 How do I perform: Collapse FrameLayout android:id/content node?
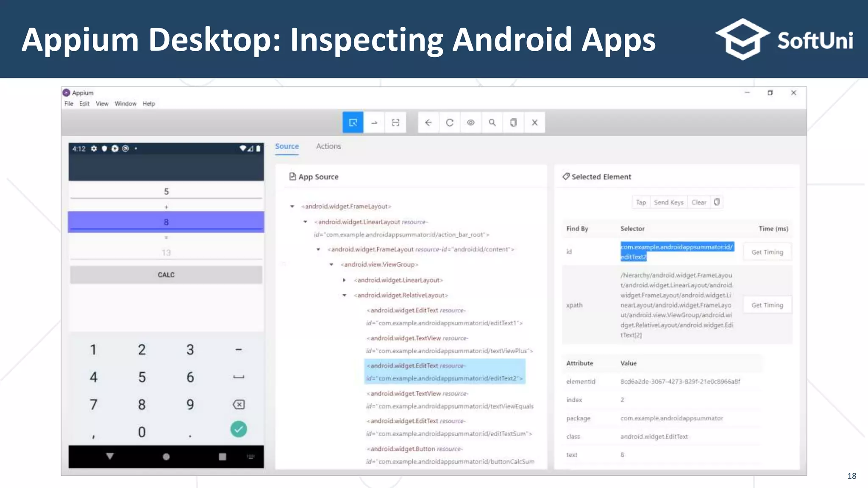tap(318, 249)
